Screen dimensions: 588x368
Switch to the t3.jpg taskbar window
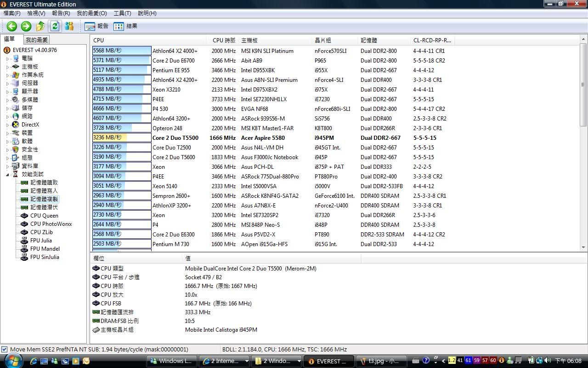click(382, 361)
